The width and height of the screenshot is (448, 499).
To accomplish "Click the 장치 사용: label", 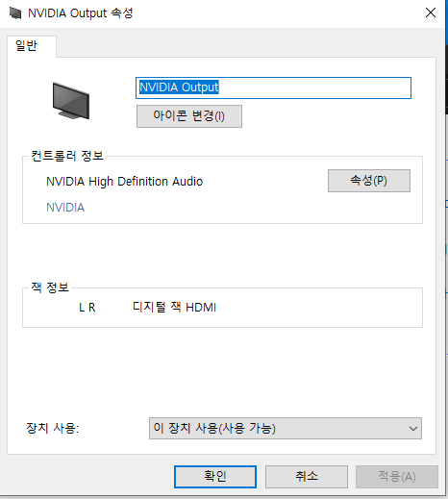I will (53, 428).
